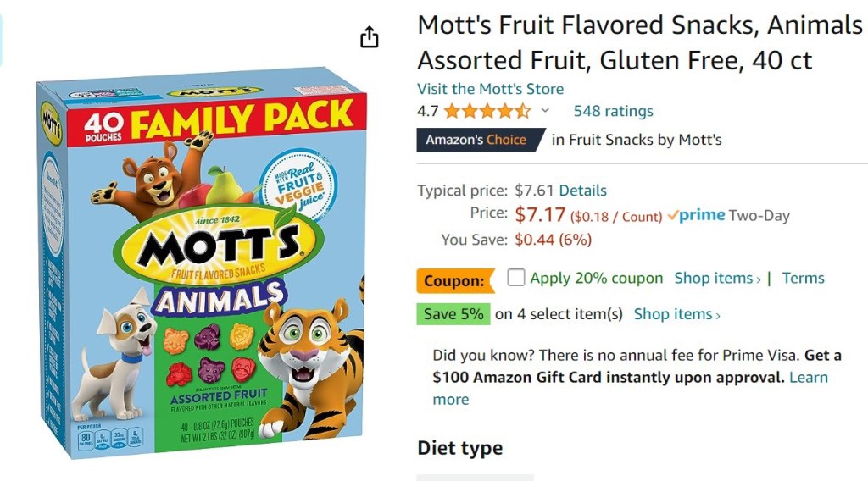
Task: Visit the Mott's Store link
Action: tap(490, 89)
